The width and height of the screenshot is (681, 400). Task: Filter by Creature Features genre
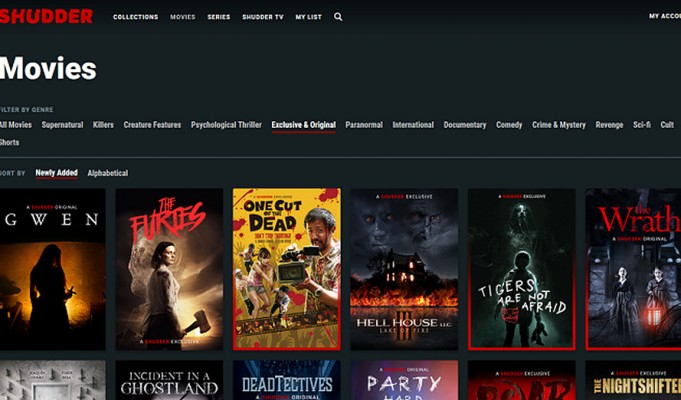click(152, 125)
